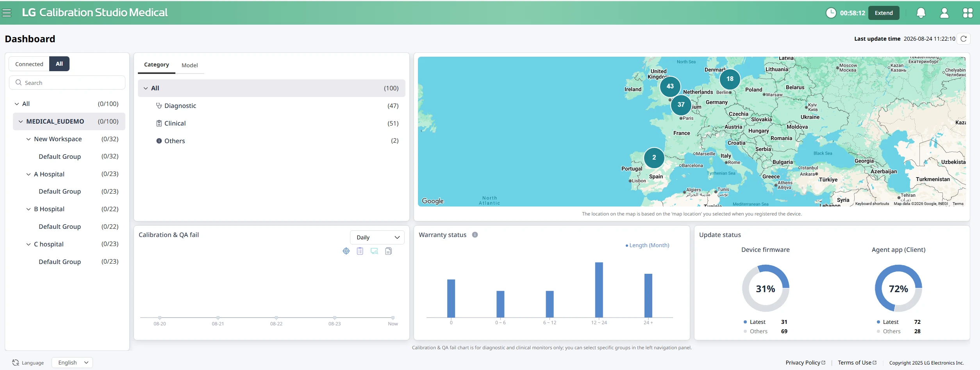Click the Clinical clipboard icon
980x370 pixels.
[159, 123]
